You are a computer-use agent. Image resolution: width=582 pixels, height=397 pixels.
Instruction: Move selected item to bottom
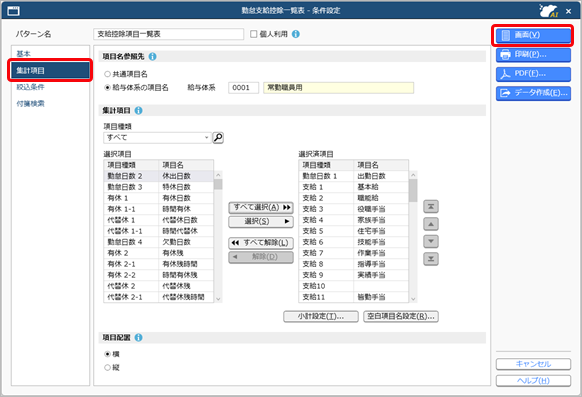coord(431,259)
